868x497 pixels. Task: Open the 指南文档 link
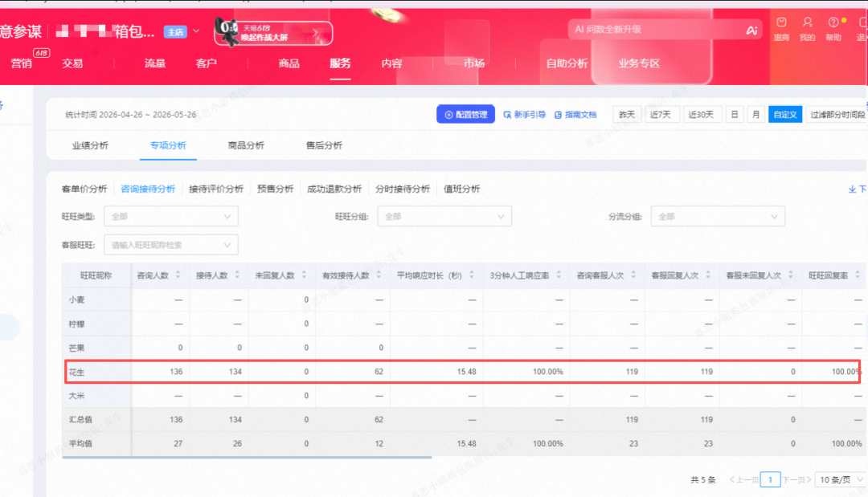pyautogui.click(x=575, y=115)
